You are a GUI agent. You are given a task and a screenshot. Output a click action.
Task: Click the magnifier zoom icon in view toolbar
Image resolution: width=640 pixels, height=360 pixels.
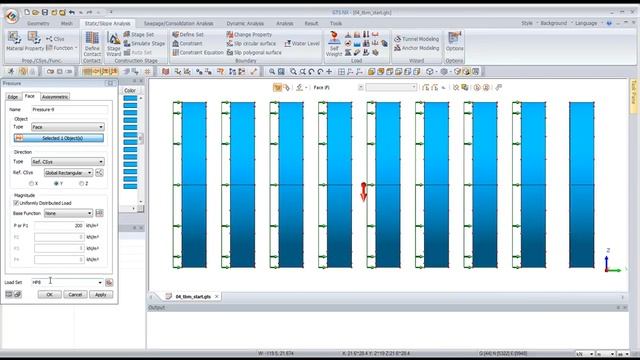tap(271, 72)
